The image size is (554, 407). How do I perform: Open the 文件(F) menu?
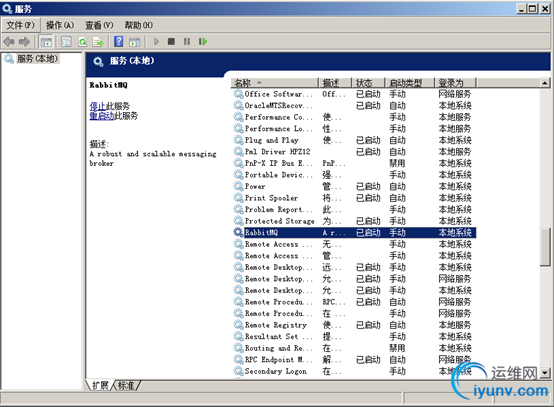point(20,25)
